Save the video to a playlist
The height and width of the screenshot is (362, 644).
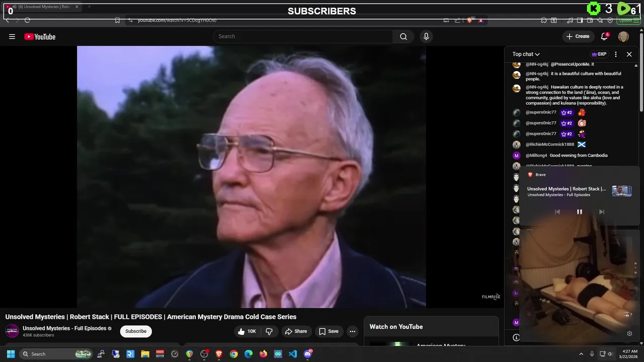(x=329, y=331)
